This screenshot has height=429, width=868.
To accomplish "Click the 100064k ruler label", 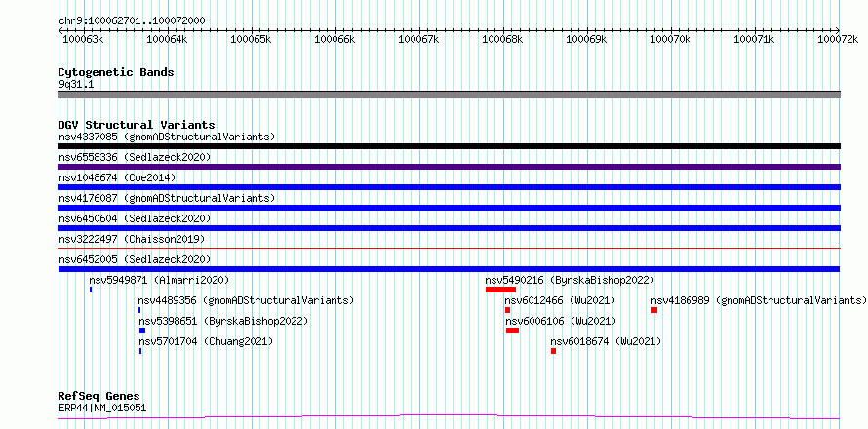I will tap(167, 39).
